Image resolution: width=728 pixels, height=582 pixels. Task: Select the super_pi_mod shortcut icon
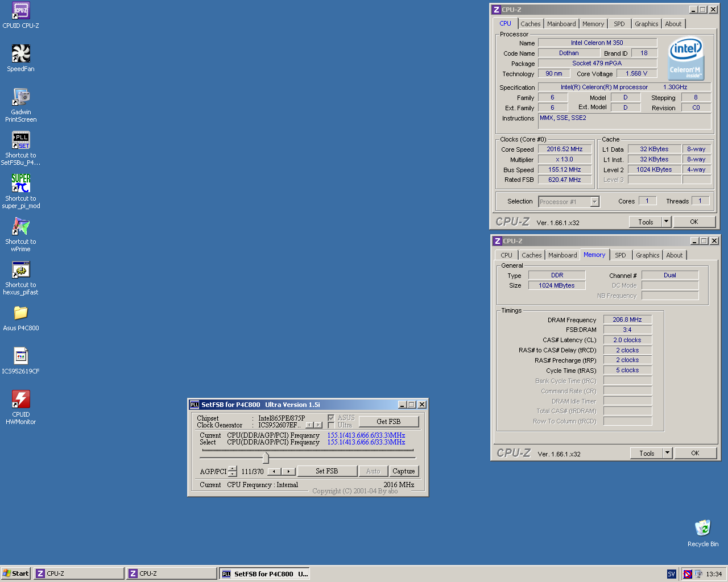(21, 183)
